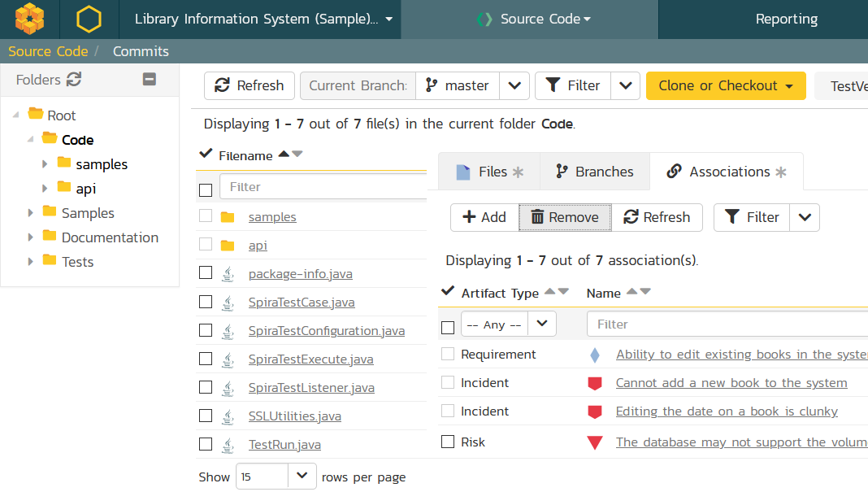Click the red Risk triangle icon

[595, 442]
